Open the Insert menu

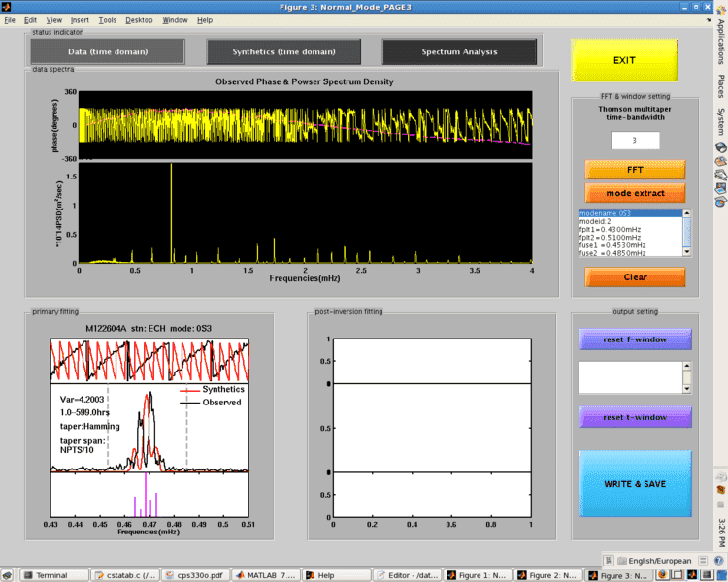point(80,20)
